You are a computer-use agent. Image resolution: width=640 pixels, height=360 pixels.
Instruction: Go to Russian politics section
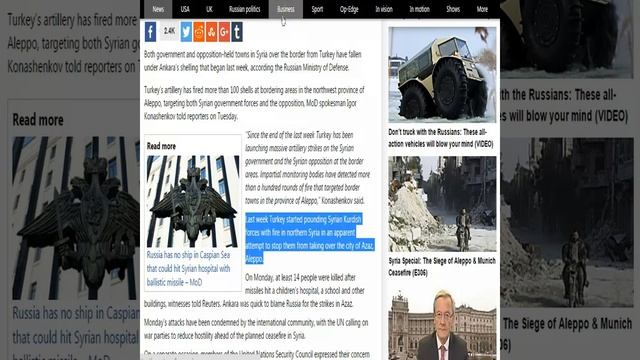[244, 9]
